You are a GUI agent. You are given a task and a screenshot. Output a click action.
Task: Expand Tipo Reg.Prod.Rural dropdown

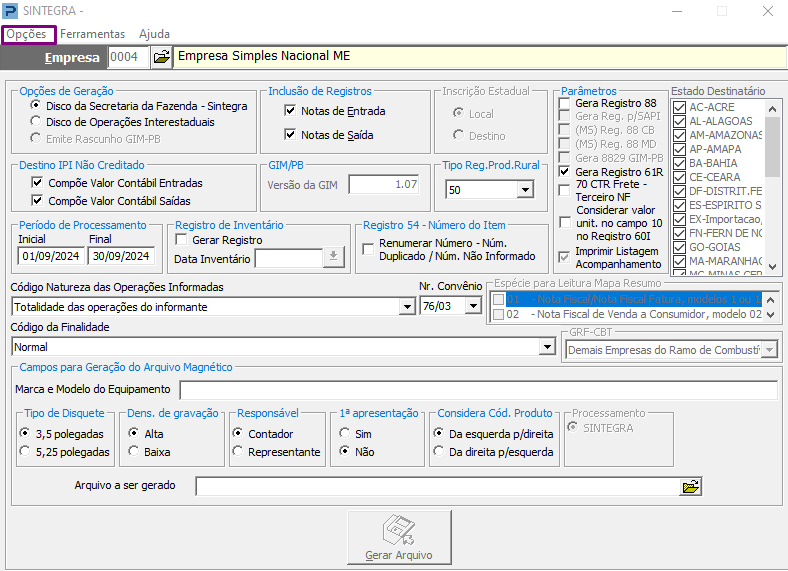pos(525,190)
